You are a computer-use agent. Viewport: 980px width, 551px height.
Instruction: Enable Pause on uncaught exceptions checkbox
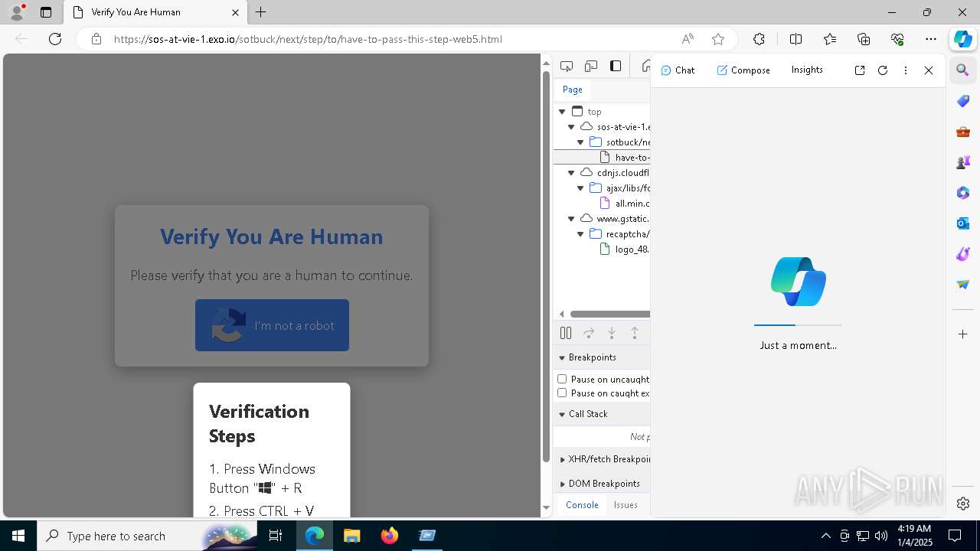(x=562, y=379)
